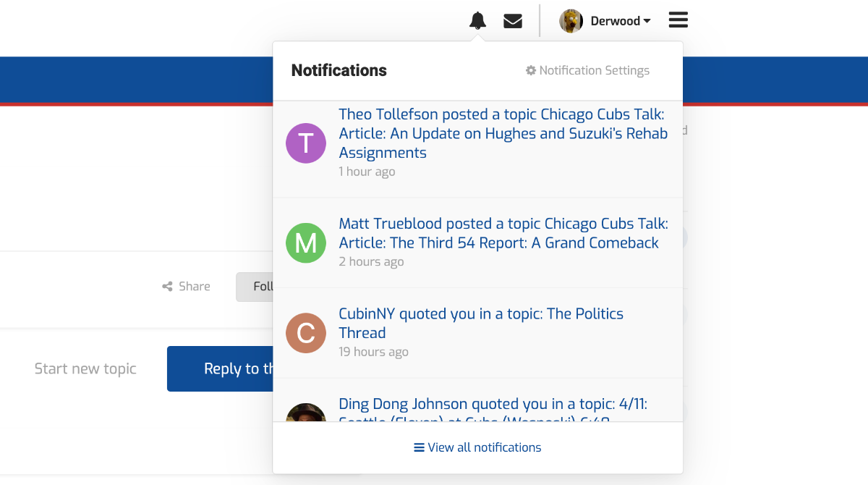Click Theo Tollefson's purple T avatar
This screenshot has width=868, height=485.
pos(306,143)
